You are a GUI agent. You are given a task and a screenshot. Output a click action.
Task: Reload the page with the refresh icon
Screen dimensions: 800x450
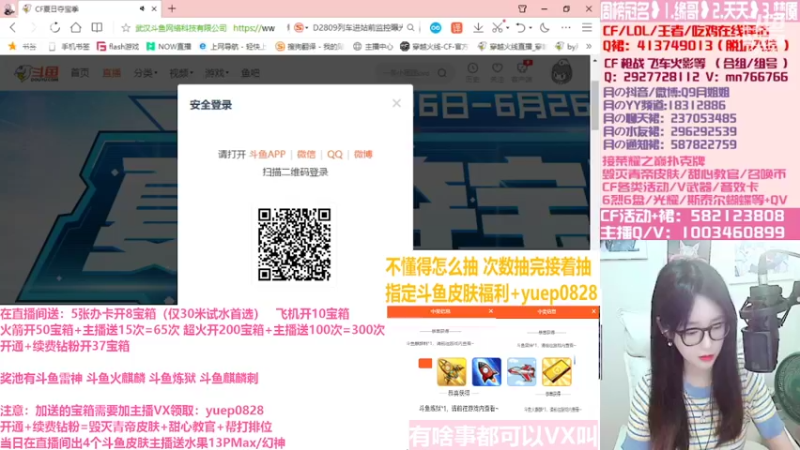[x=55, y=28]
